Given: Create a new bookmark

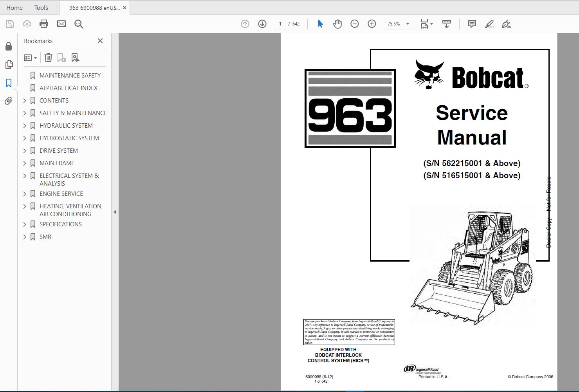Looking at the screenshot, I should point(61,58).
